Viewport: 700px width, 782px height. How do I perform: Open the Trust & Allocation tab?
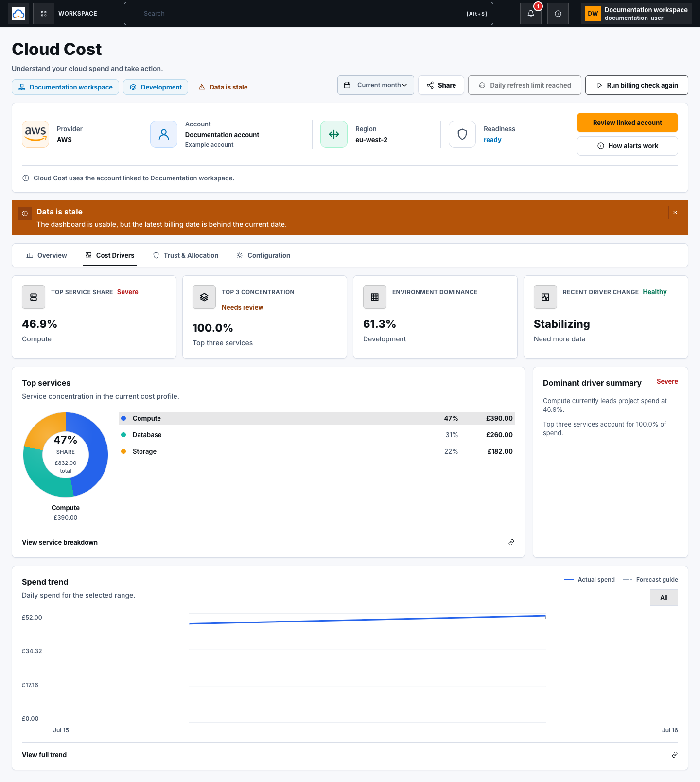point(186,255)
